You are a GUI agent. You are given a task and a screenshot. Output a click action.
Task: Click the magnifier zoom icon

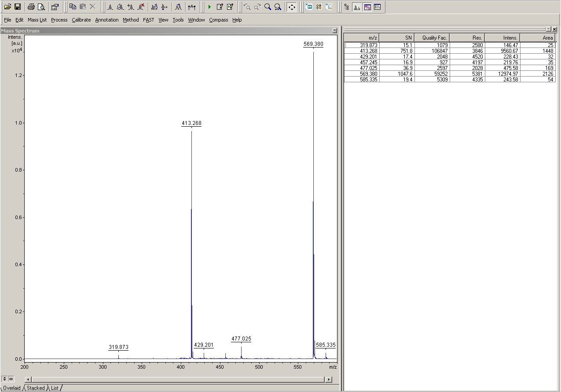tap(268, 7)
